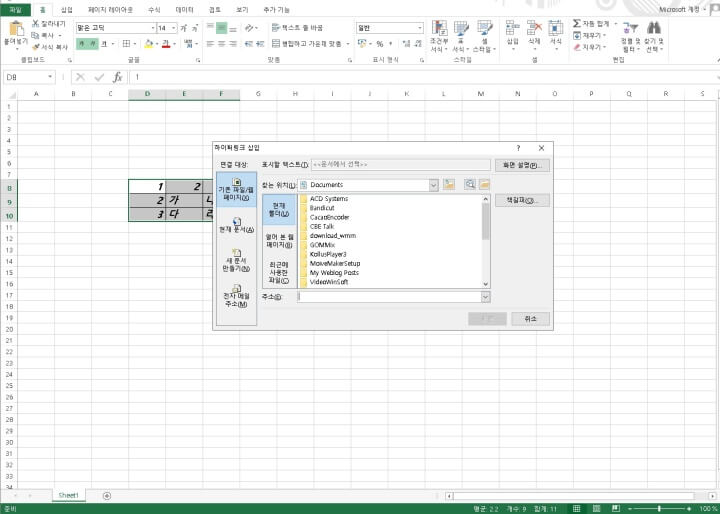Click the percent style button
Viewport: 720px width, 514px height.
click(x=380, y=44)
